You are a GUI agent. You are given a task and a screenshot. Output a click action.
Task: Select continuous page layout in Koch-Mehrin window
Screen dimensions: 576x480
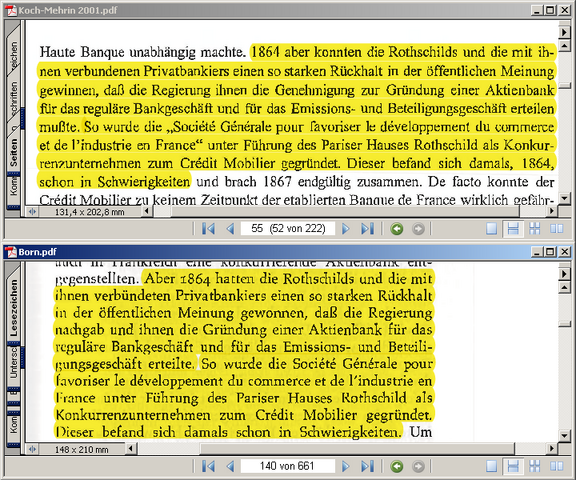click(513, 229)
